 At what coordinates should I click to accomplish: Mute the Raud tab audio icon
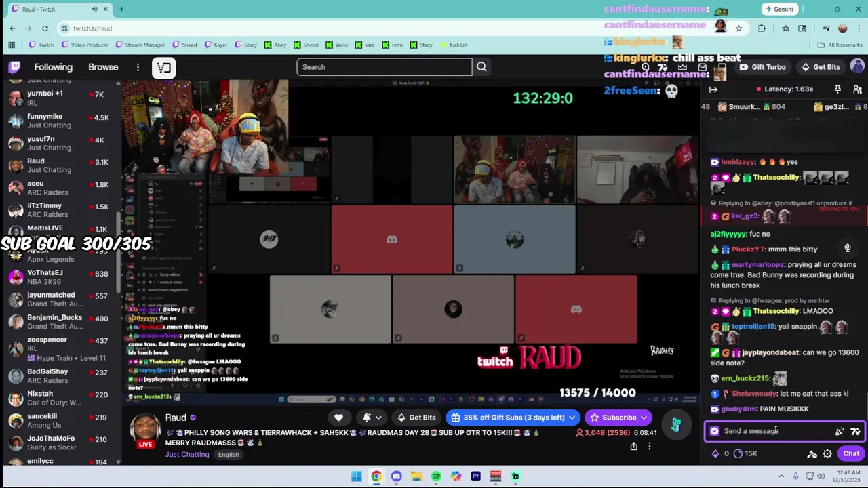coord(94,9)
